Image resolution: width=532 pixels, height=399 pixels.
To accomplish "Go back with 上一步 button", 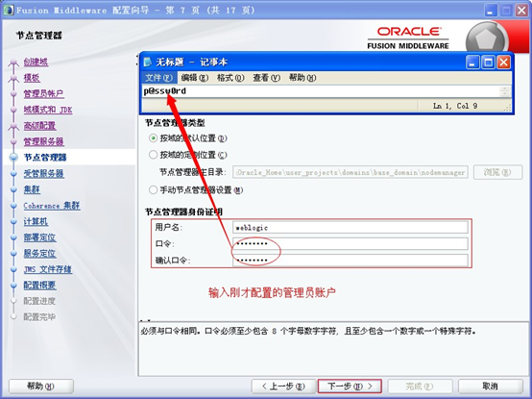I will [283, 387].
